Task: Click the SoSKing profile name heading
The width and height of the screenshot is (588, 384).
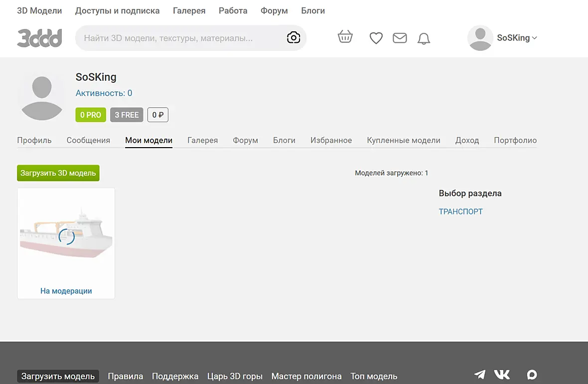Action: (x=96, y=77)
